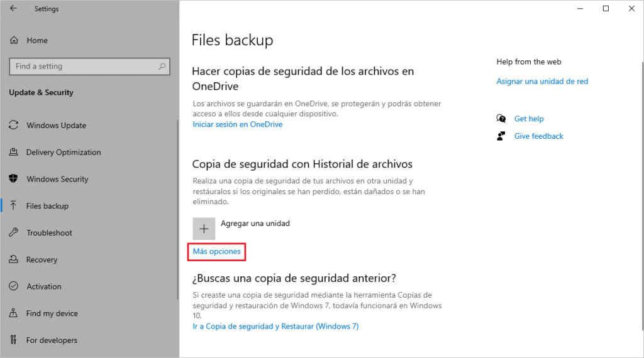The height and width of the screenshot is (358, 644).
Task: Click the Files backup upload arrow icon
Action: [x=14, y=205]
